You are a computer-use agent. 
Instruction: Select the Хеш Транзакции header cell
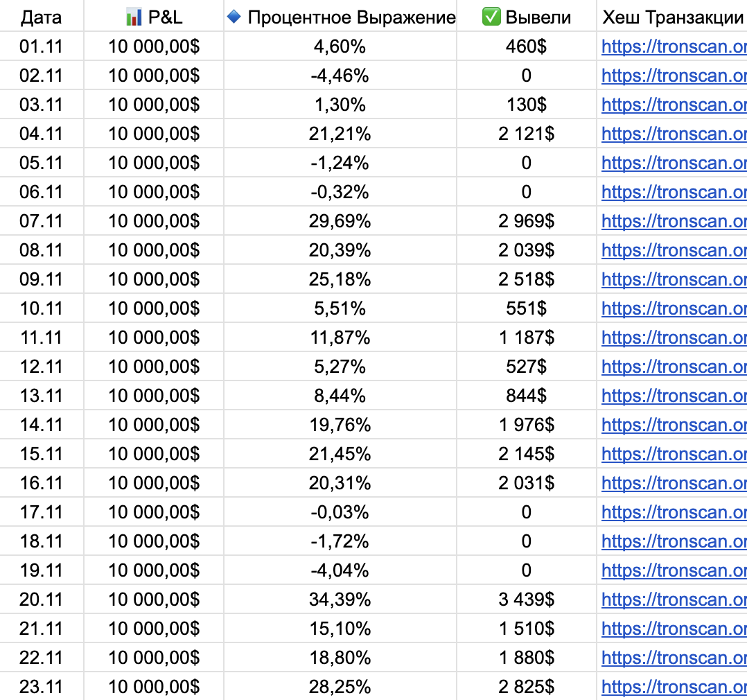[x=672, y=17]
